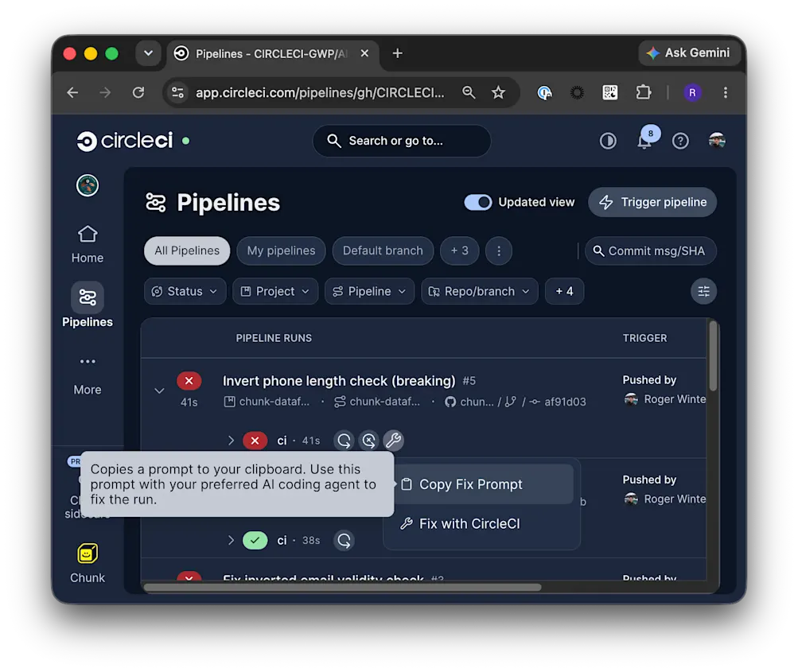Choose Fix with CircleCI from menu

482,524
